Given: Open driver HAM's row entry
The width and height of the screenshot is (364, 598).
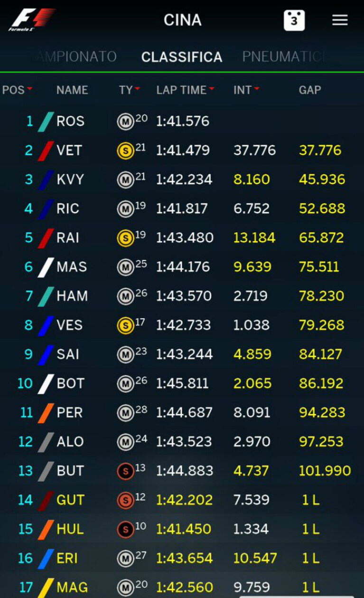Looking at the screenshot, I should tap(182, 296).
